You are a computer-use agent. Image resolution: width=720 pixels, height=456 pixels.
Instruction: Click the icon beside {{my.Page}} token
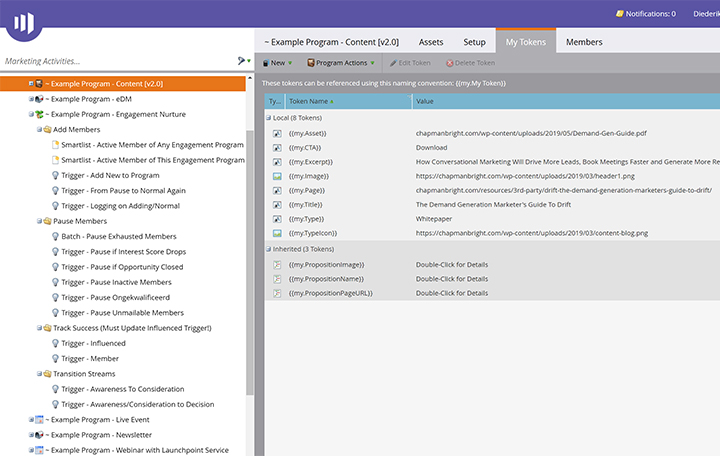click(x=277, y=191)
